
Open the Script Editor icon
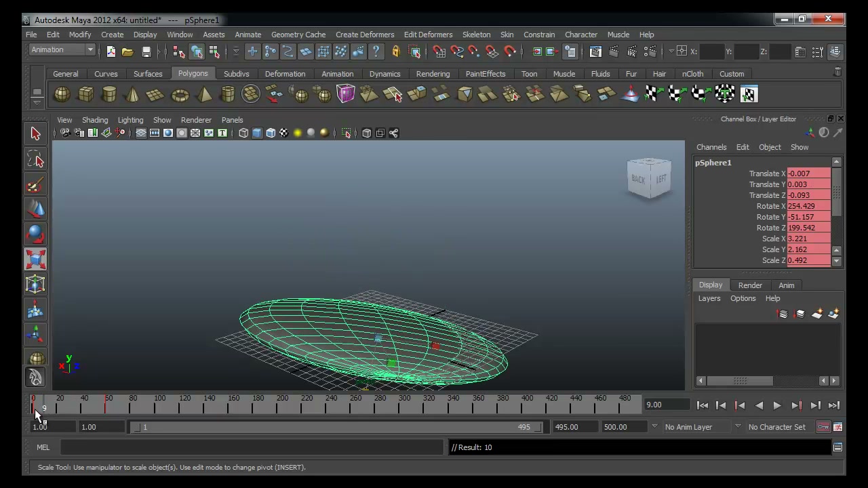tap(837, 447)
